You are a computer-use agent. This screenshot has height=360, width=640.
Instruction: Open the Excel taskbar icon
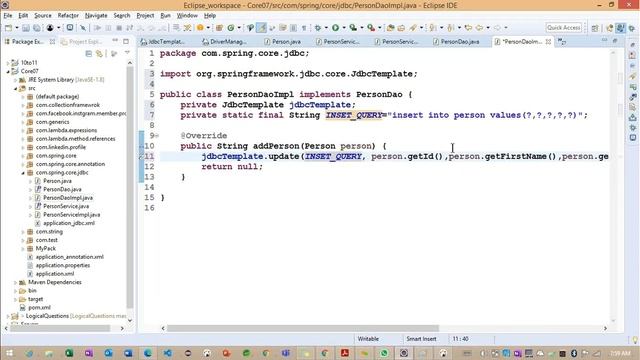coord(69,353)
